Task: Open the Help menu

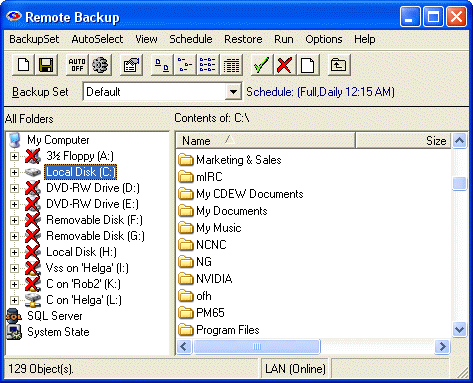Action: pyautogui.click(x=365, y=39)
